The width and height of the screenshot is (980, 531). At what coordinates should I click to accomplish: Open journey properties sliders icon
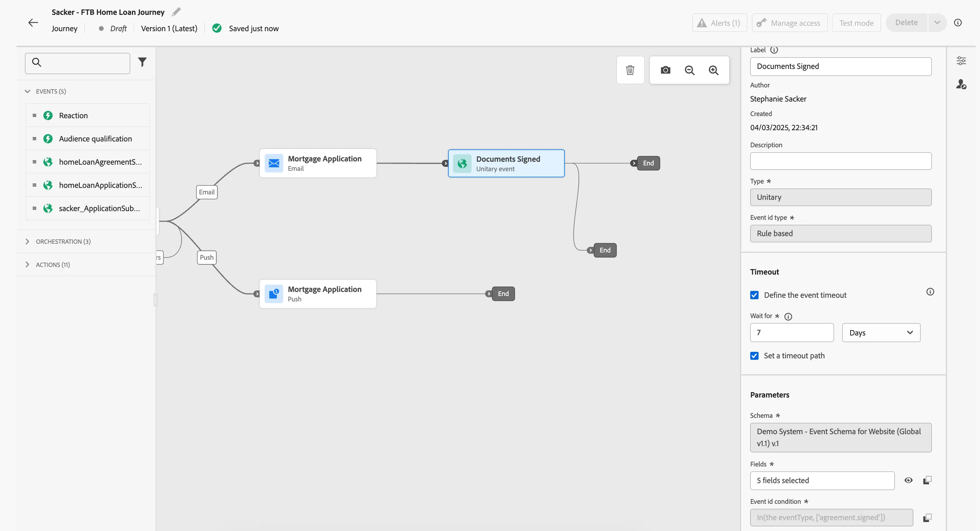961,61
